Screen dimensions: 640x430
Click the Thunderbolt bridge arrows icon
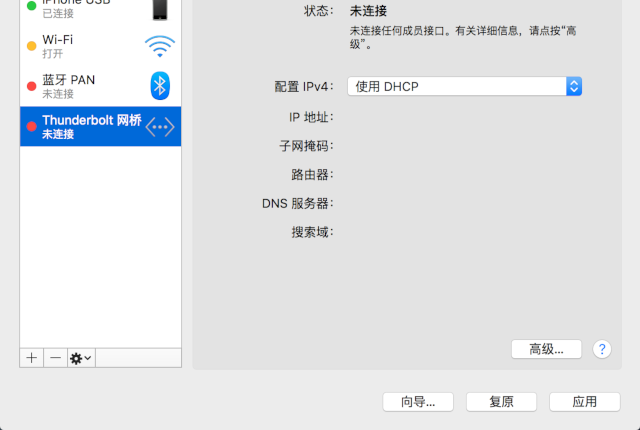click(x=160, y=127)
